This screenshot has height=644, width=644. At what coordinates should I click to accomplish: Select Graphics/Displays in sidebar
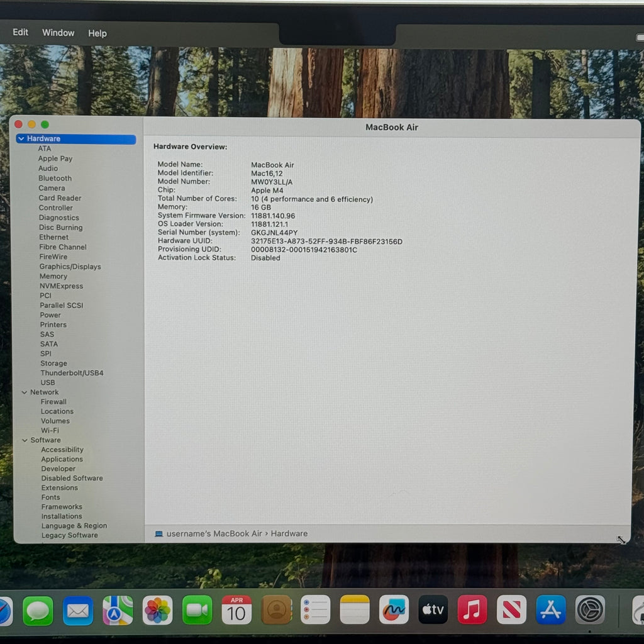tap(70, 267)
